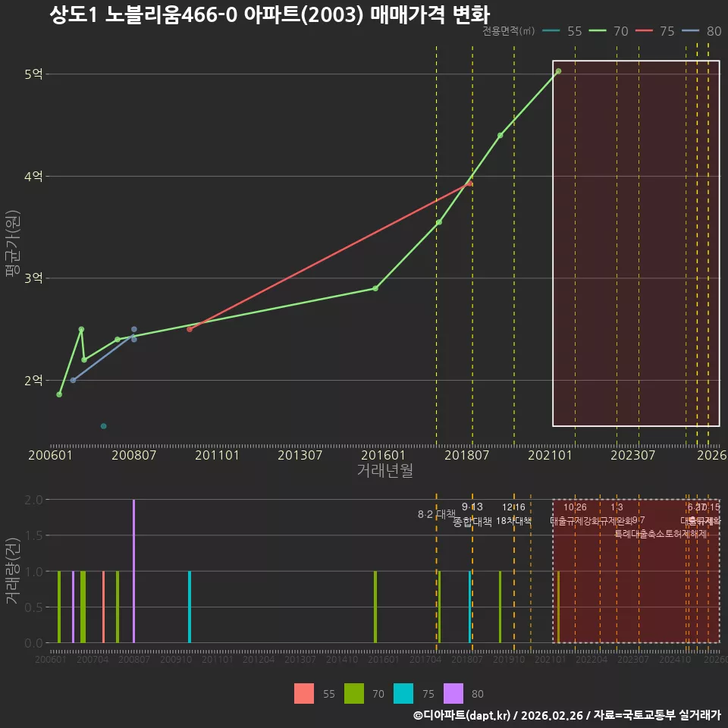The width and height of the screenshot is (728, 728).
Task: Click the salmon 55 legend swatch
Action: click(x=303, y=693)
